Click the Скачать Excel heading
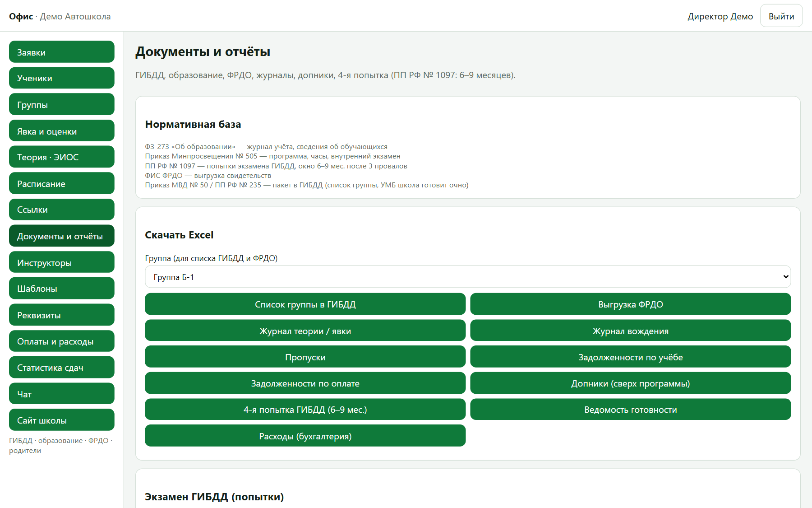This screenshot has width=812, height=508. click(179, 235)
